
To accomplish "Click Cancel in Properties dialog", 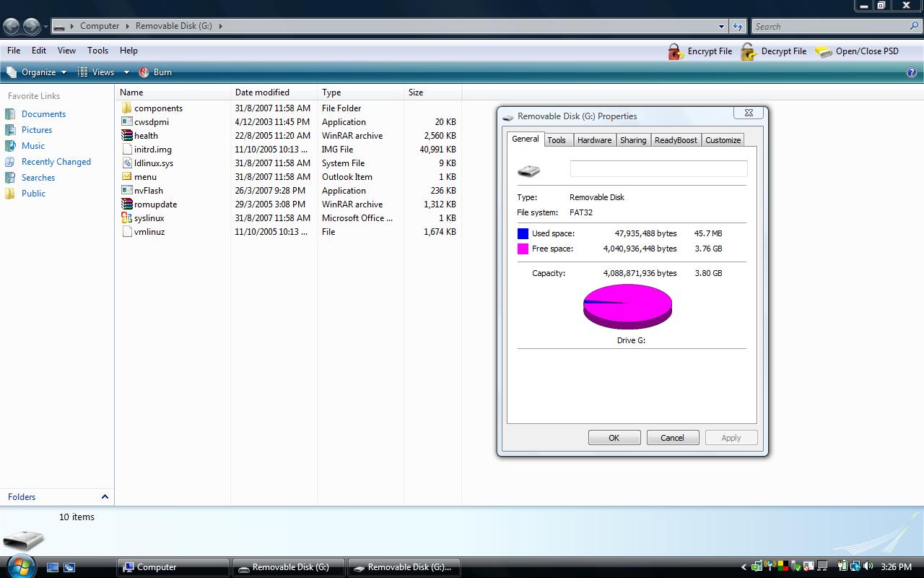I will point(672,438).
